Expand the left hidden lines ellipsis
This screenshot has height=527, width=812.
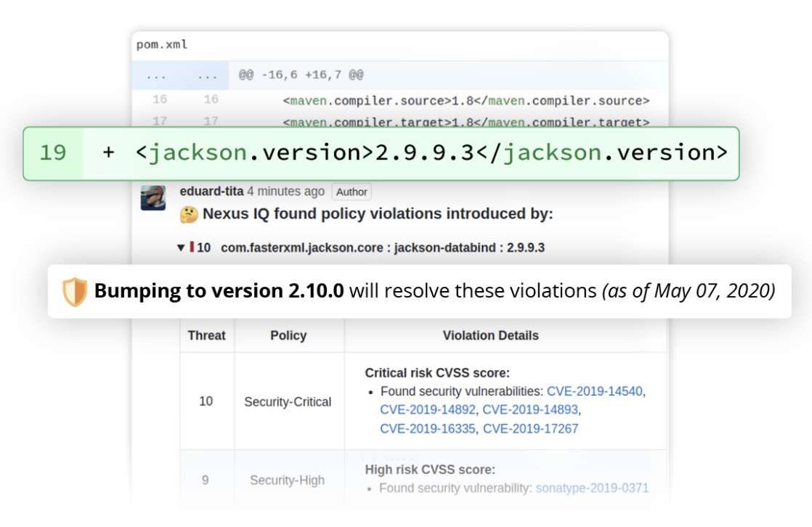(156, 75)
